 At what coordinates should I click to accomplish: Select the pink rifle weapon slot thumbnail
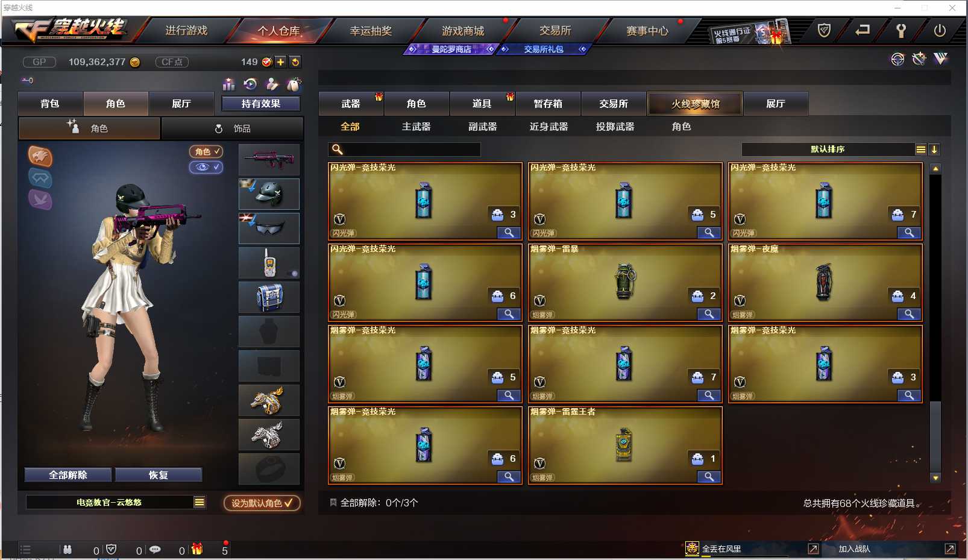269,160
